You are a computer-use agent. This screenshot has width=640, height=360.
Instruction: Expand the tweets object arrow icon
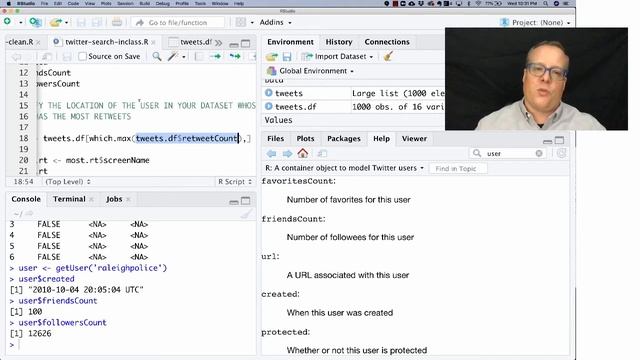269,93
